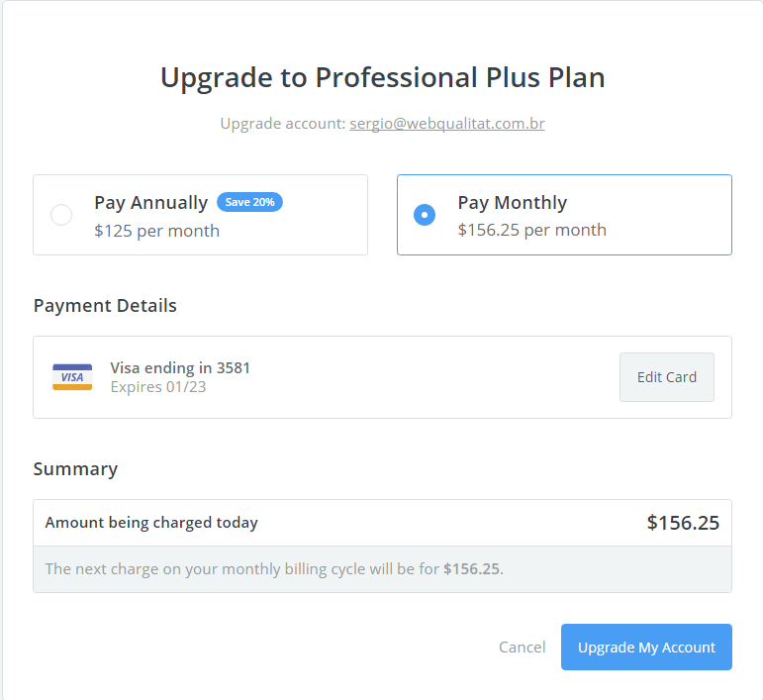Select the Pay Annually radio button
This screenshot has width=763, height=700.
tap(61, 215)
